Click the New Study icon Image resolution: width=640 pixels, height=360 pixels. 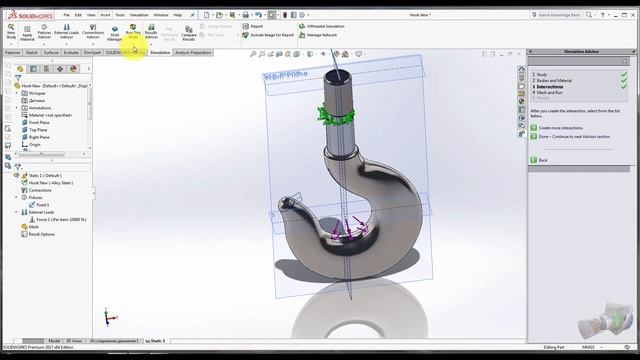point(11,31)
